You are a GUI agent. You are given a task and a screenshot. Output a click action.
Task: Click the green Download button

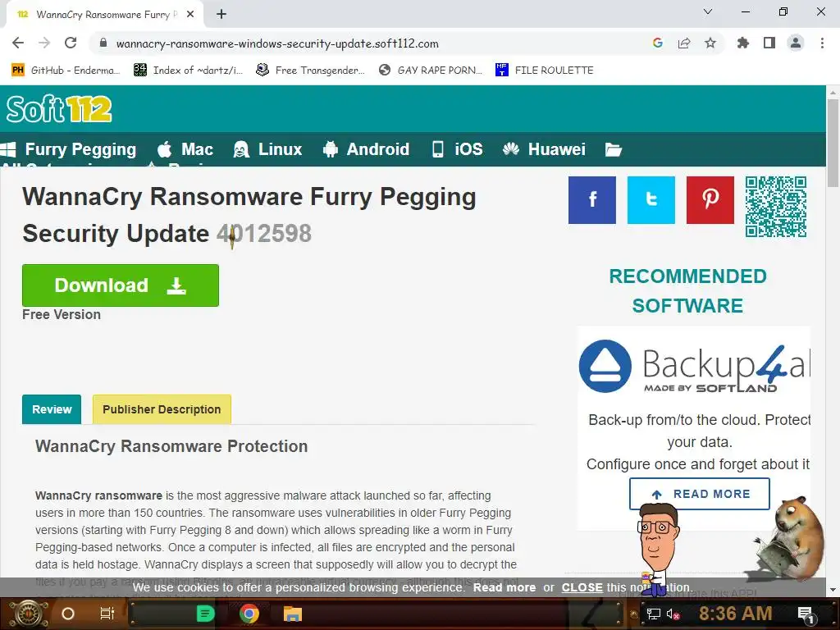(121, 285)
